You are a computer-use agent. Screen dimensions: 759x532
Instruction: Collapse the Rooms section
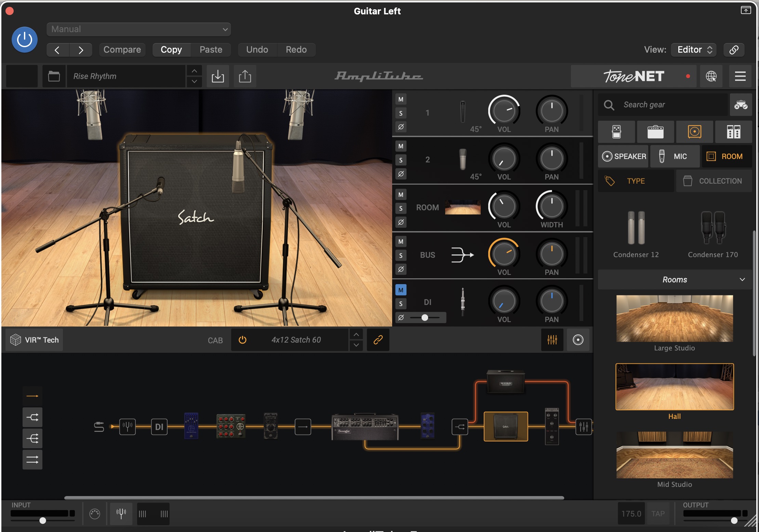(675, 280)
